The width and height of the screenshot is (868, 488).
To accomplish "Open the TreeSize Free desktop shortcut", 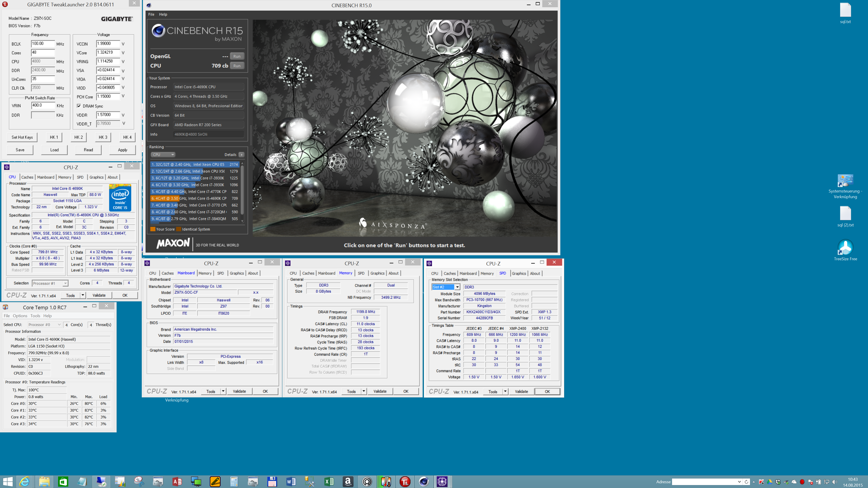I will pos(845,250).
